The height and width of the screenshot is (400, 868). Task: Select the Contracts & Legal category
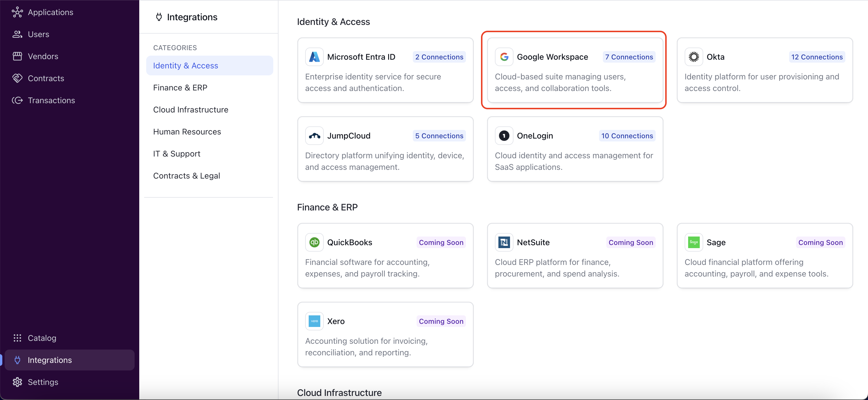pos(209,176)
